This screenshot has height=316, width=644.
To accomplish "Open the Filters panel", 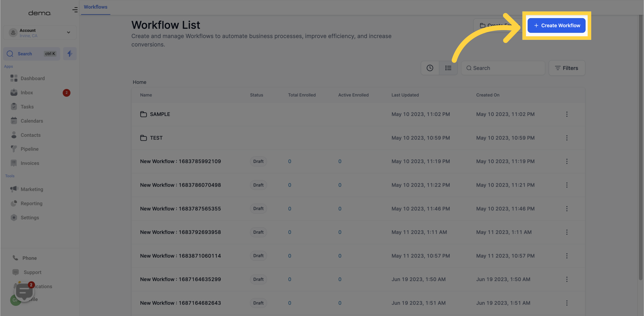I will (567, 68).
